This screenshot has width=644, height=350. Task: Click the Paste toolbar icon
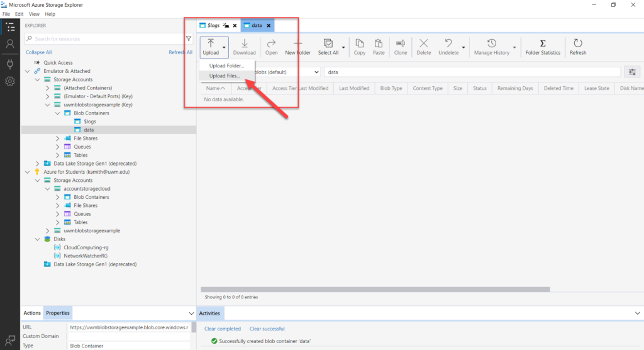[379, 47]
